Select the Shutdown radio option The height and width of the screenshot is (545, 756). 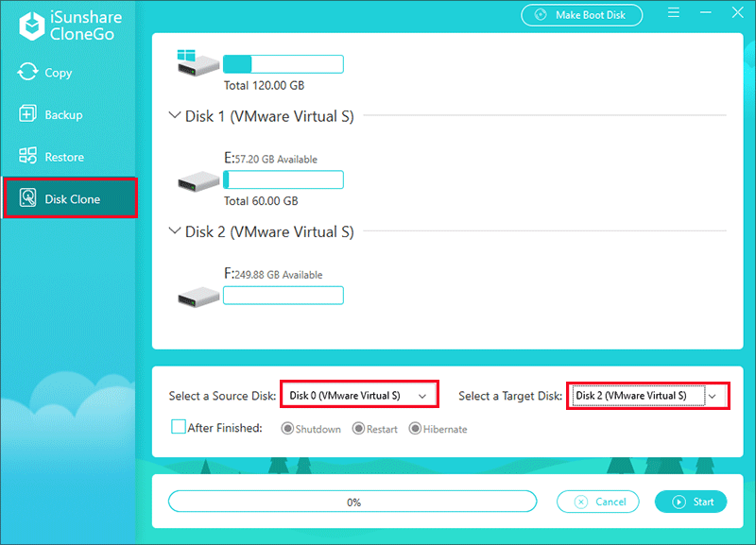pyautogui.click(x=286, y=428)
